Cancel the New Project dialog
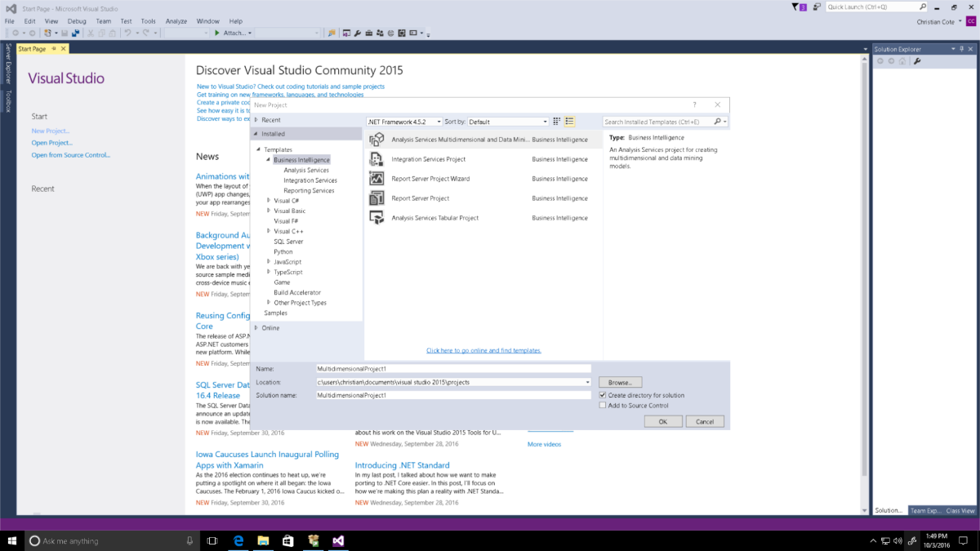This screenshot has height=551, width=980. point(705,421)
